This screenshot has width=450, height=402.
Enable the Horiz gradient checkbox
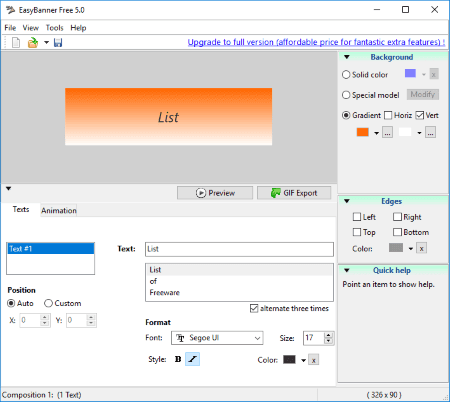pos(388,115)
